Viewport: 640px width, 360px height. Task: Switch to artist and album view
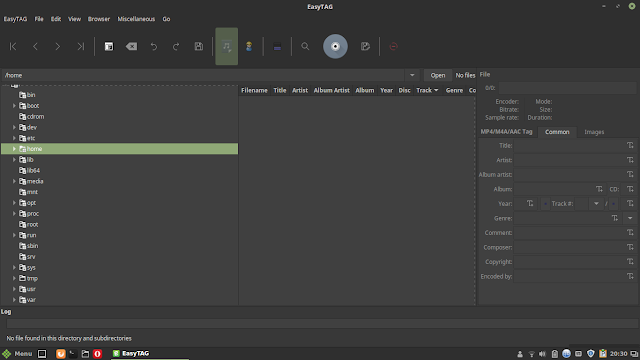[x=249, y=47]
